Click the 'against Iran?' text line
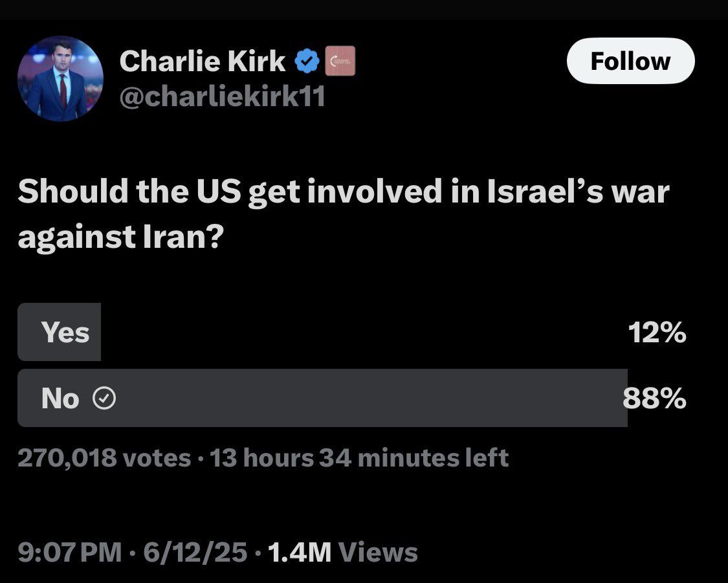The height and width of the screenshot is (583, 728). [x=121, y=237]
